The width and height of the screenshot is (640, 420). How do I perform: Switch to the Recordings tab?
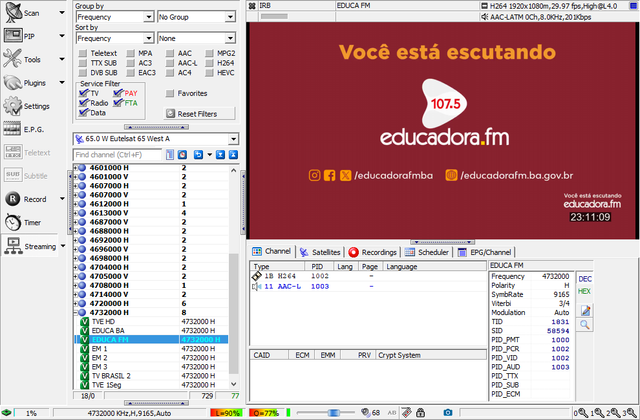(x=373, y=252)
